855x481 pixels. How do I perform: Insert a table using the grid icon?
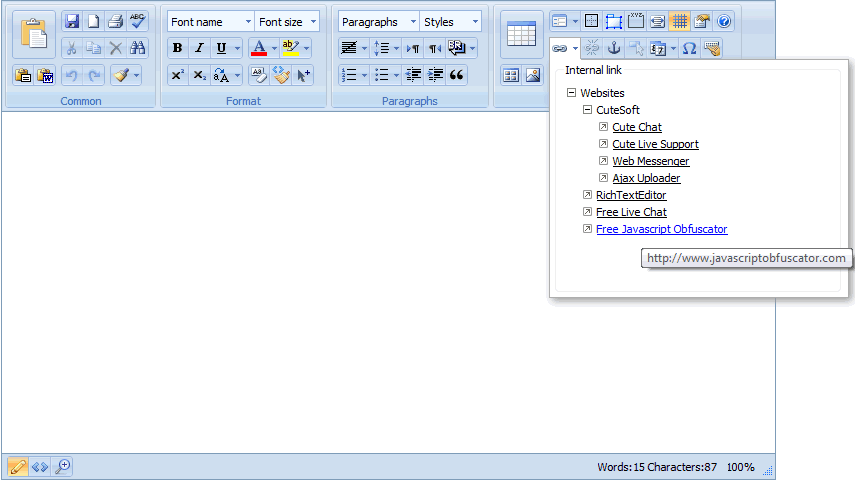pos(521,34)
